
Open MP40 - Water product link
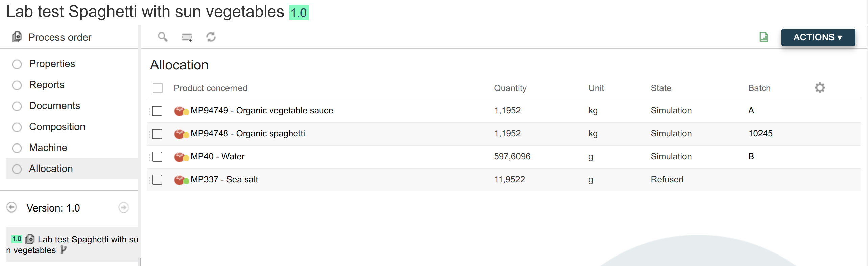(x=217, y=157)
